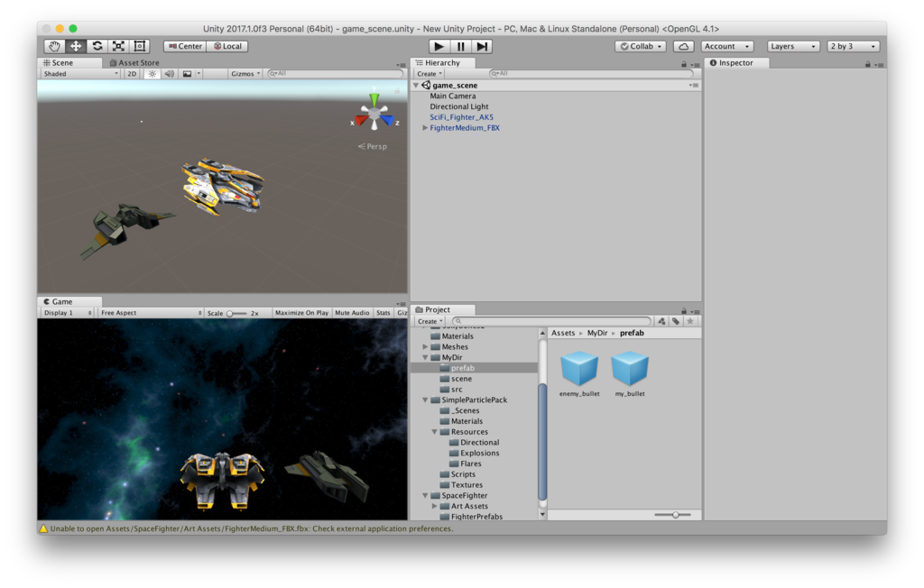Open the Free Aspect dropdown
924x588 pixels.
tap(151, 313)
